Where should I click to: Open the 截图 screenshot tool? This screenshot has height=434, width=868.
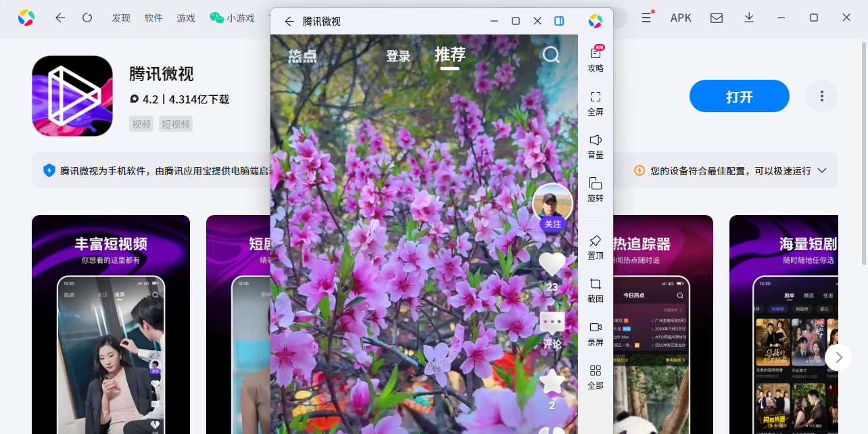[596, 289]
